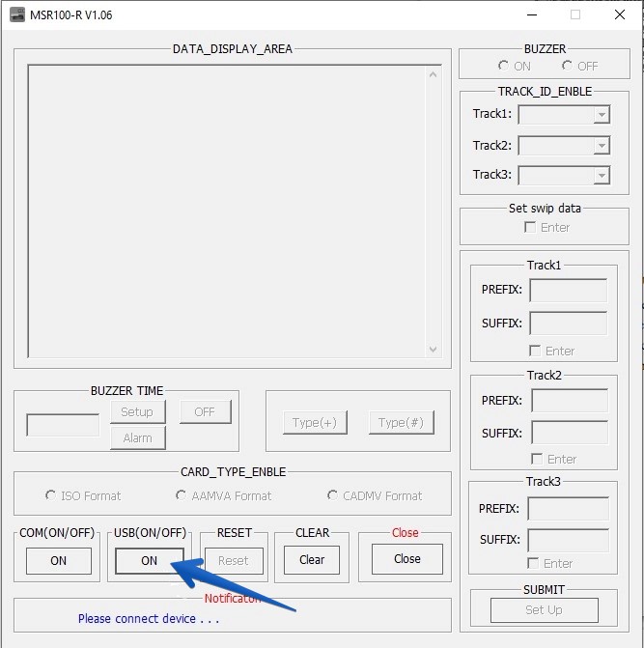Click the Track1 PREFIX input field

pyautogui.click(x=568, y=290)
